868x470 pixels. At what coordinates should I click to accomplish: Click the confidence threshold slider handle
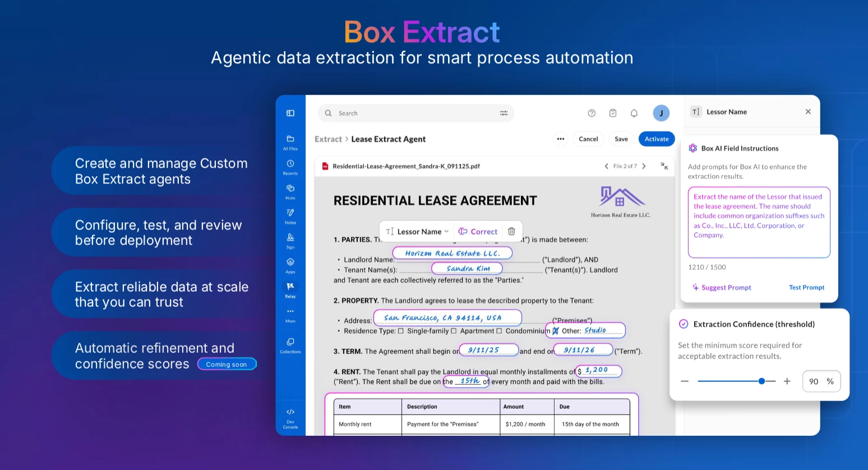coord(761,381)
